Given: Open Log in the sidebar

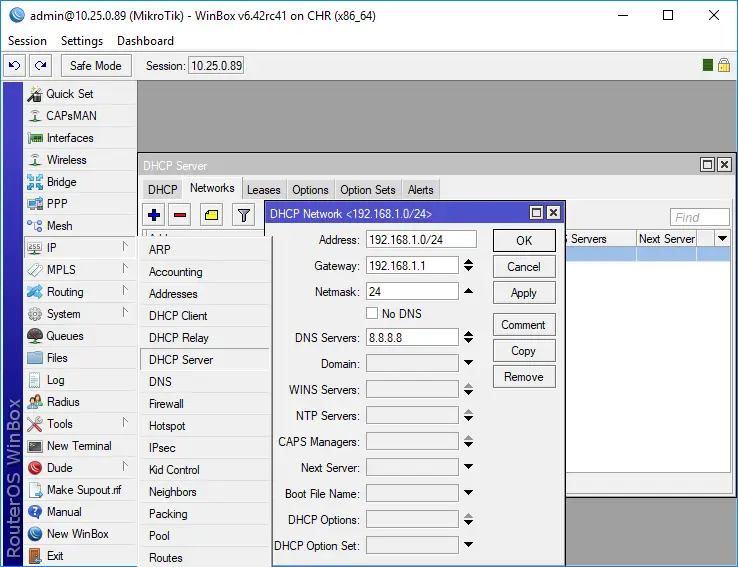Looking at the screenshot, I should coord(80,380).
